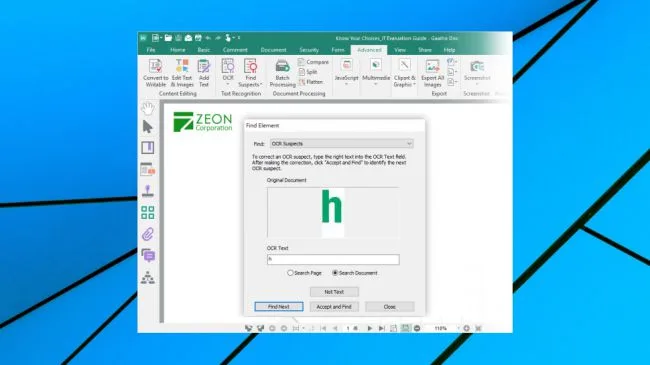Image resolution: width=650 pixels, height=365 pixels.
Task: Click the Close button in dialog
Action: click(389, 307)
